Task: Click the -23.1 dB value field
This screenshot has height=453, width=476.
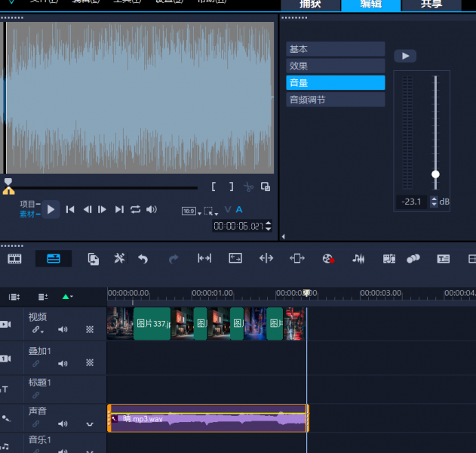Action: click(411, 202)
